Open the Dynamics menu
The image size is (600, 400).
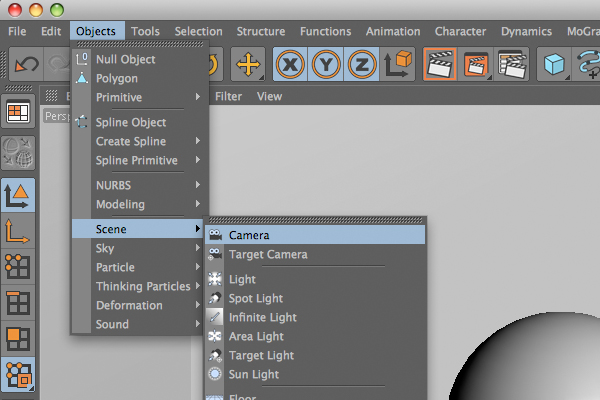(527, 31)
